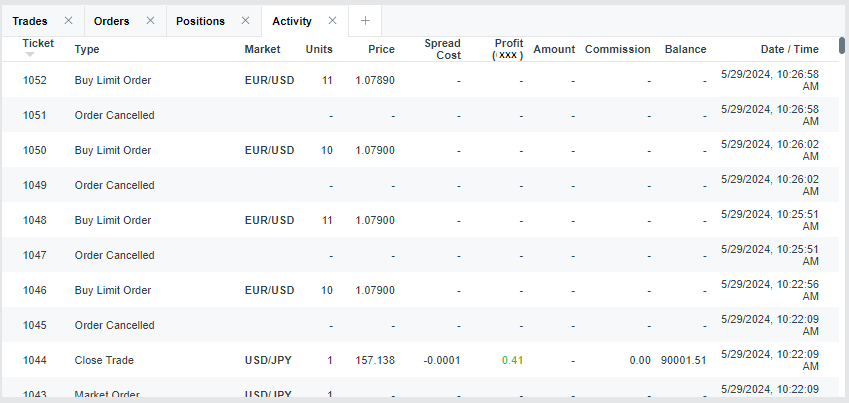Close the Positions tab

[246, 21]
